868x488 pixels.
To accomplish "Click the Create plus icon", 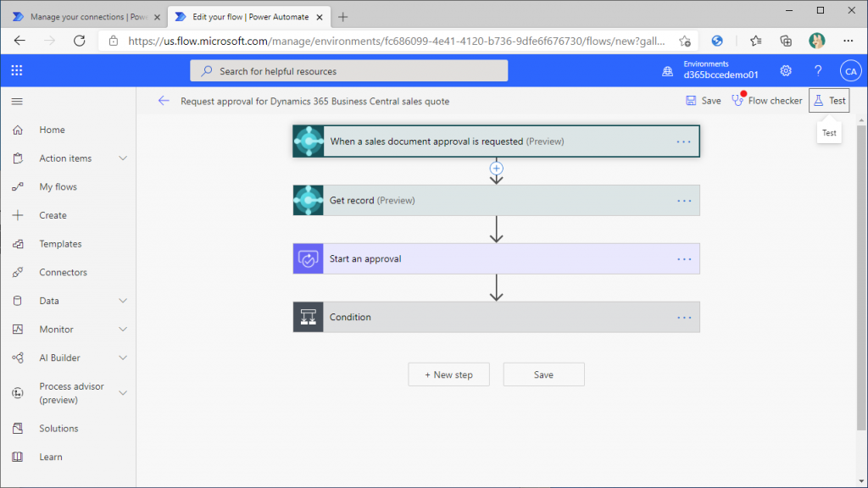I will [18, 215].
